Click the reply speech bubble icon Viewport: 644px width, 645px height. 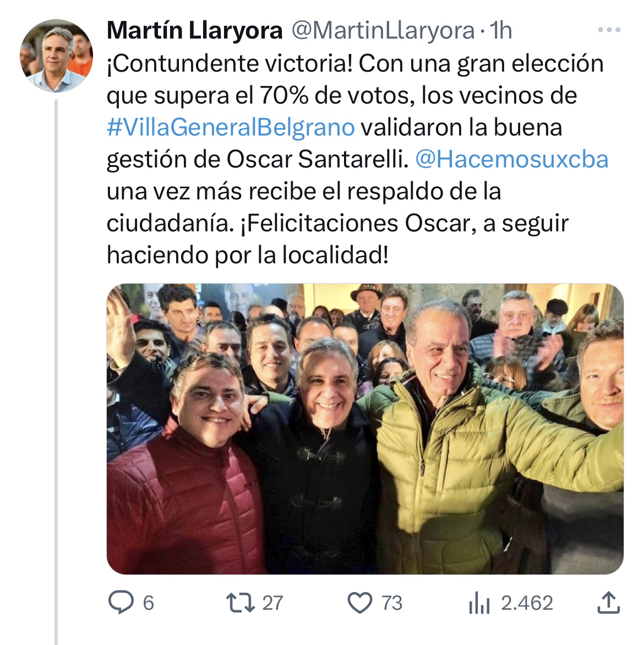coord(121,602)
